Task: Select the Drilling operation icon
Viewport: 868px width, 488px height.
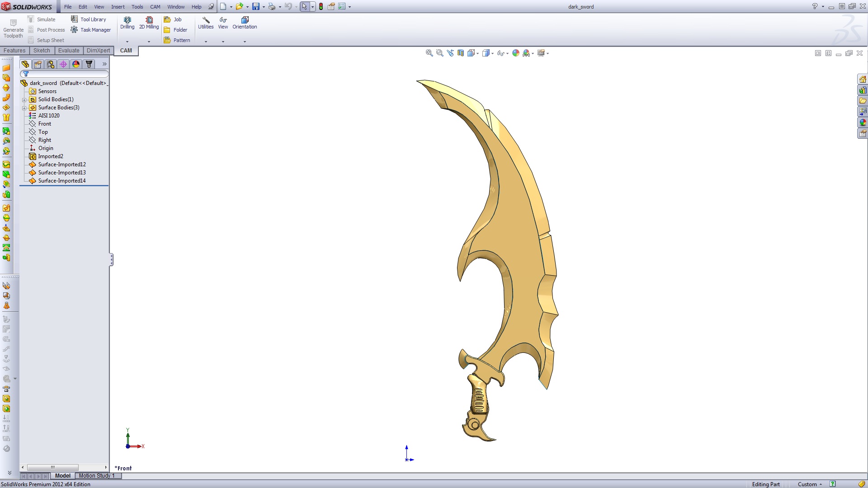Action: 127,20
